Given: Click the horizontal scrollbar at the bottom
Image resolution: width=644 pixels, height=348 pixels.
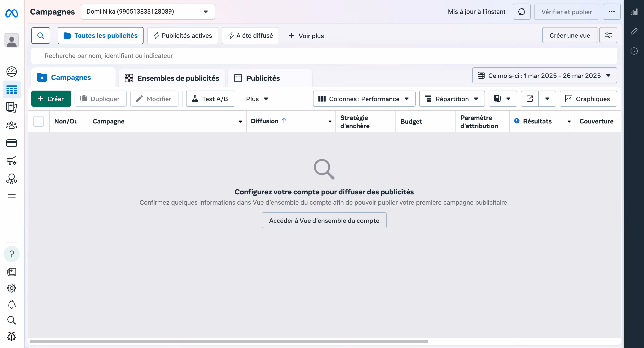Looking at the screenshot, I should point(229,342).
